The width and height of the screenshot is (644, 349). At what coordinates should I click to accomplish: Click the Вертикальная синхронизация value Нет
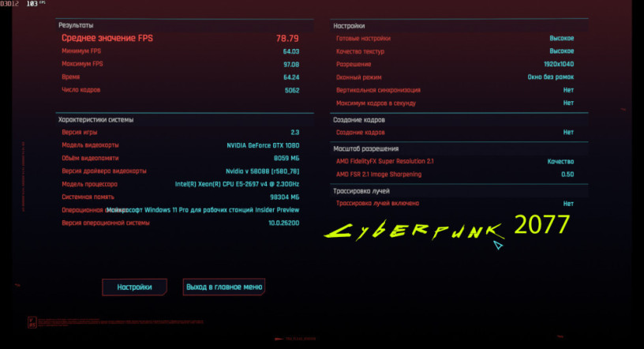pos(568,90)
